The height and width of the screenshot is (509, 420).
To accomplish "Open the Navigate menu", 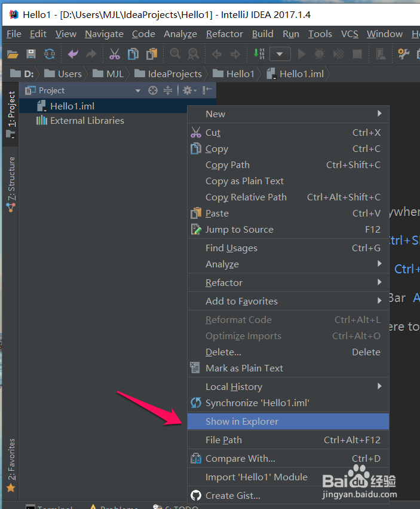I will pyautogui.click(x=104, y=34).
